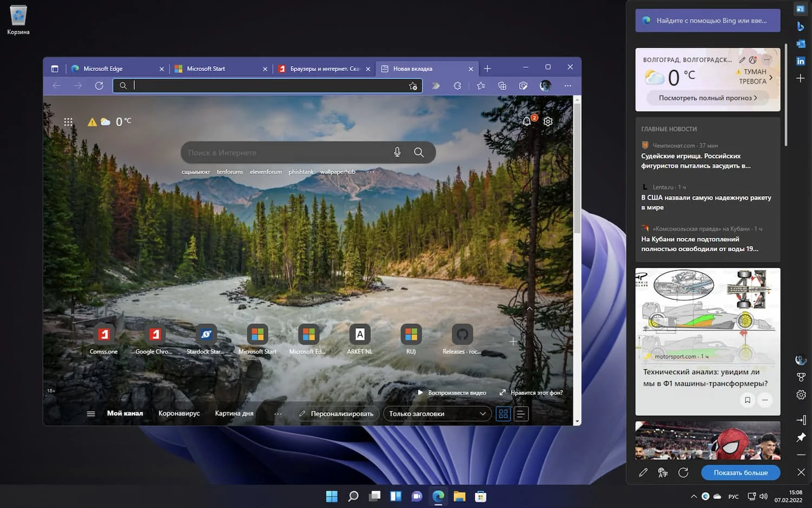Click the notifications bell on the new tab page
The height and width of the screenshot is (508, 812).
(x=527, y=121)
